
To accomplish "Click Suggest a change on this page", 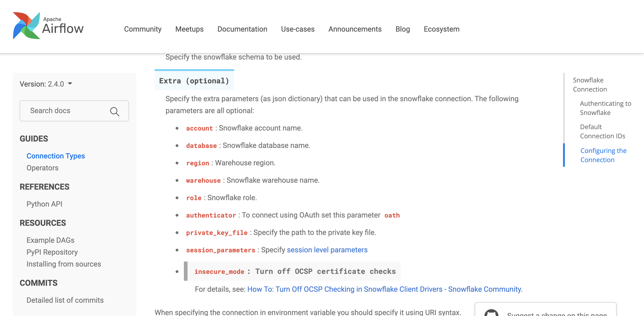I will click(556, 313).
